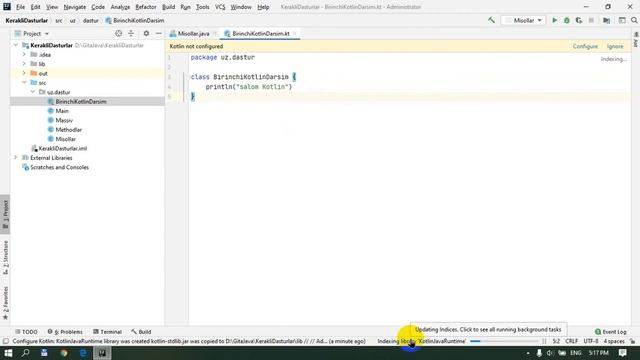Open the Terminal tool window
This screenshot has width=640, height=360.
pyautogui.click(x=107, y=332)
